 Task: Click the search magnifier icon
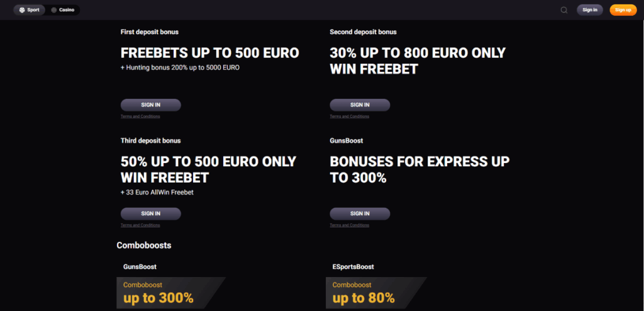click(x=563, y=10)
